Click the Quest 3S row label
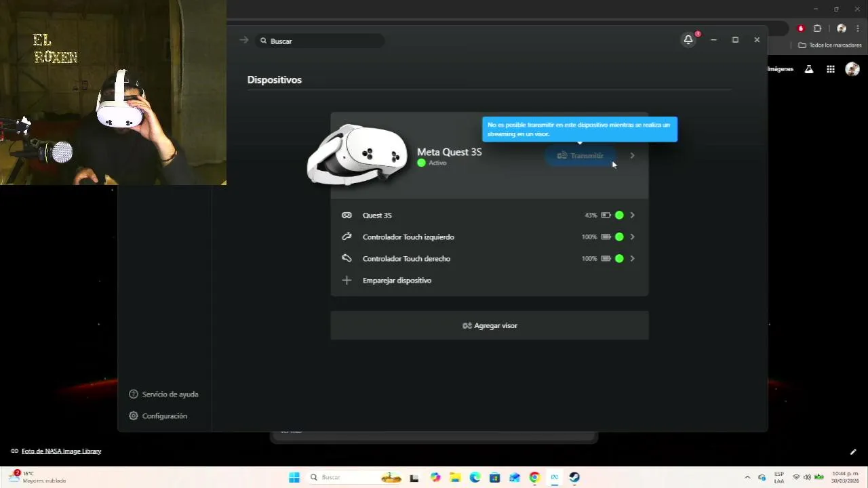The image size is (868, 488). (x=377, y=215)
